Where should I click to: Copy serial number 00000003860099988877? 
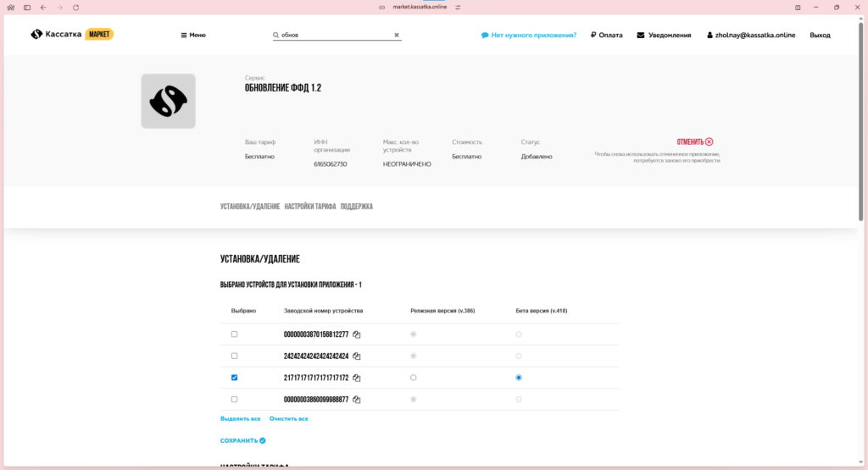click(357, 399)
